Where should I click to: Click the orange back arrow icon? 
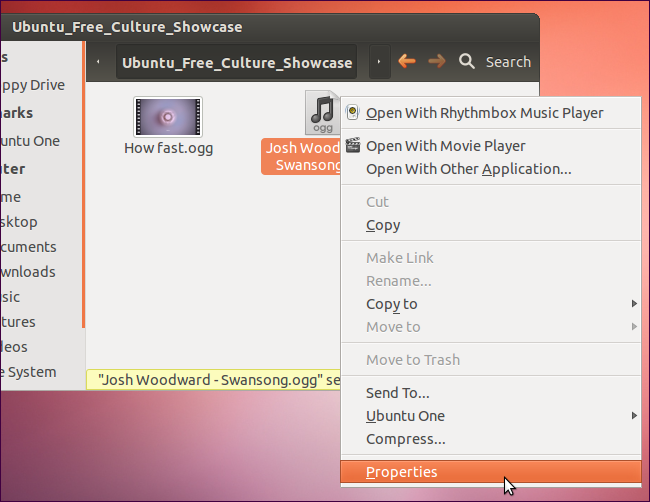407,61
